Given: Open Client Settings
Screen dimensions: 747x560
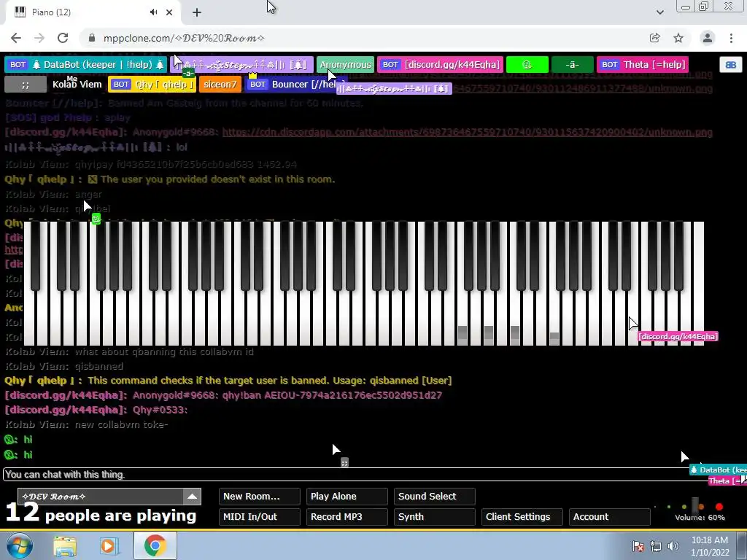Looking at the screenshot, I should click(x=522, y=517).
